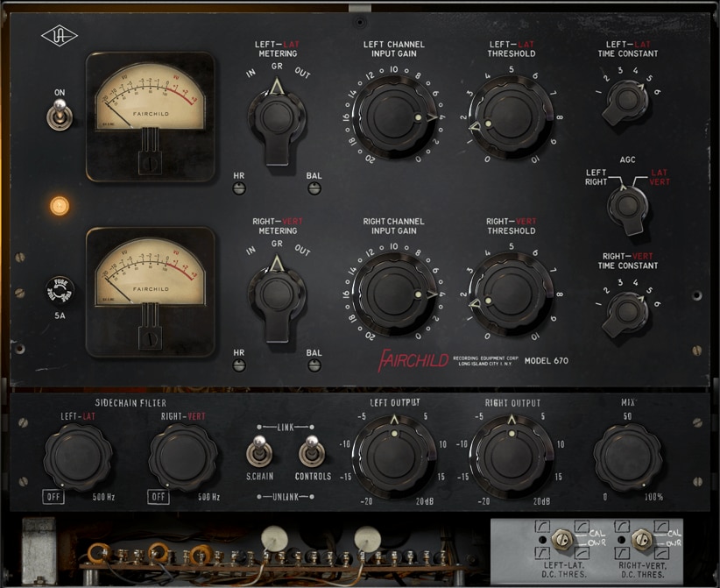Viewport: 720px width, 588px height.
Task: Click the Mix knob
Action: (627, 457)
